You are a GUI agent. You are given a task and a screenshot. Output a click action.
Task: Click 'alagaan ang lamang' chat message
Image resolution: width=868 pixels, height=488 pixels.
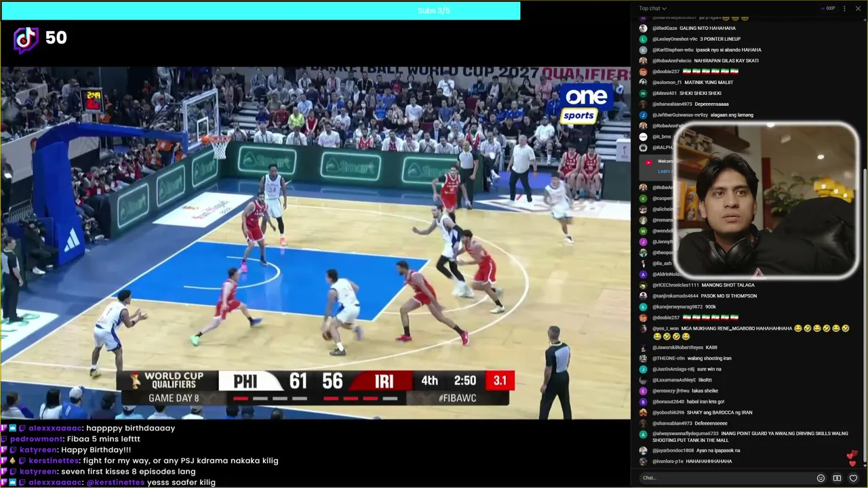coord(731,115)
